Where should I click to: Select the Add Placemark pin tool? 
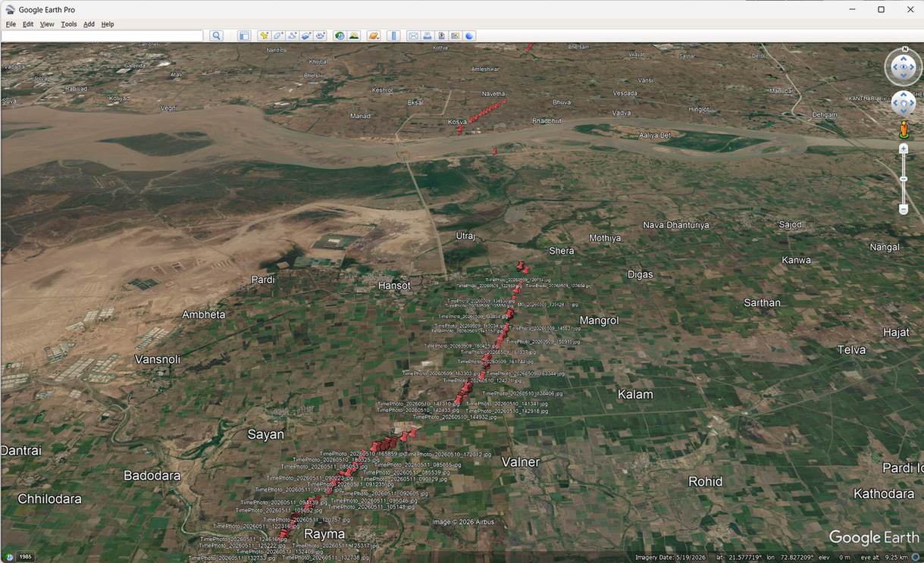click(265, 36)
